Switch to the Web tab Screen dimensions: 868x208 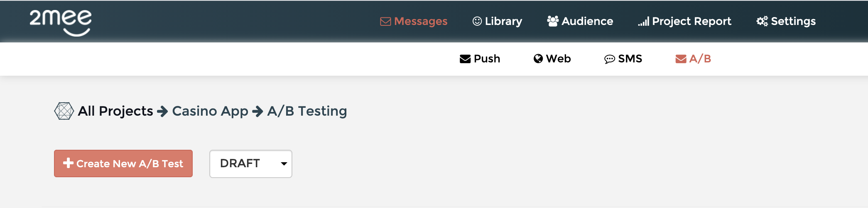(x=558, y=59)
